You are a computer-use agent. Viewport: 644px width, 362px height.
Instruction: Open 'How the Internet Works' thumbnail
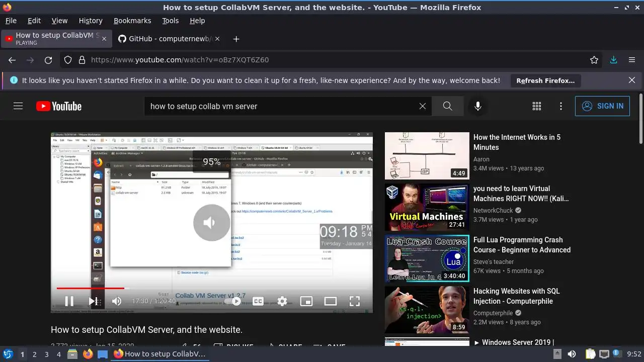tap(427, 156)
